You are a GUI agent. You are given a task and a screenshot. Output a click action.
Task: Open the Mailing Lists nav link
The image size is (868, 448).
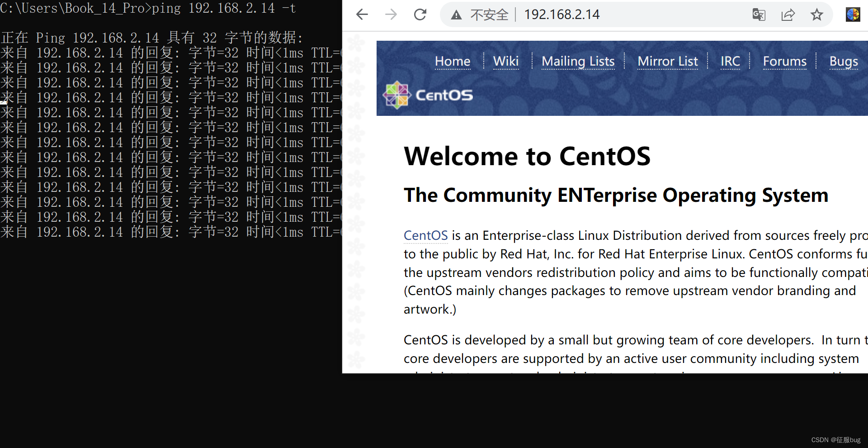click(x=578, y=62)
